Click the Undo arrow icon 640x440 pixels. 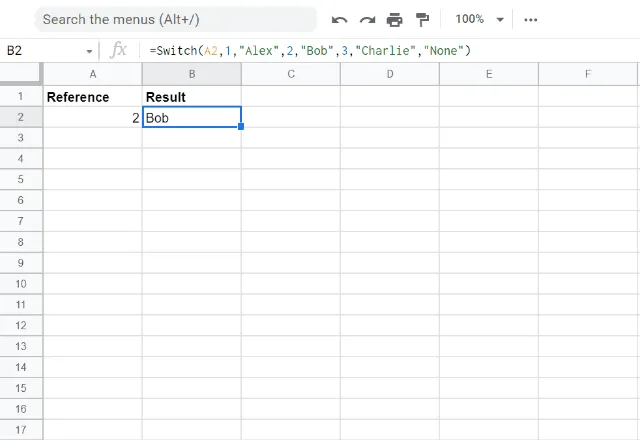pos(340,19)
